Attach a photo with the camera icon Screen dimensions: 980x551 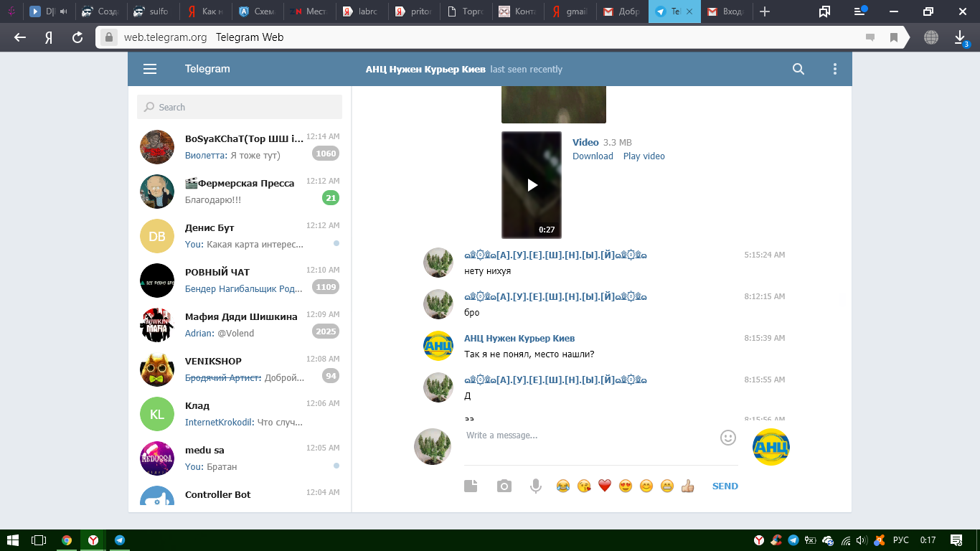tap(504, 486)
